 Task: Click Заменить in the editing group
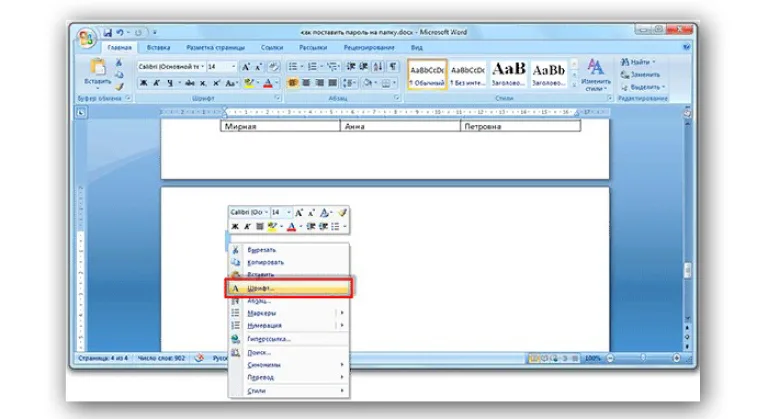coord(641,74)
